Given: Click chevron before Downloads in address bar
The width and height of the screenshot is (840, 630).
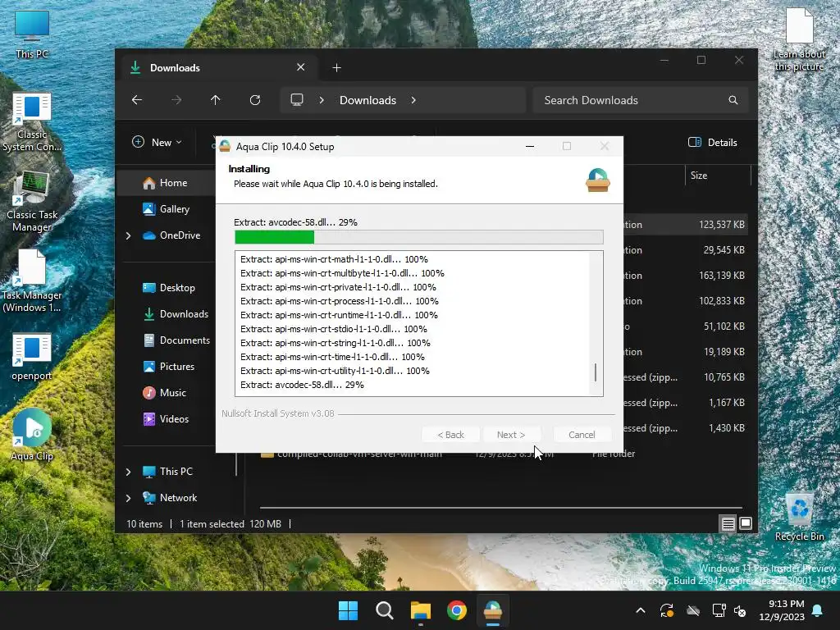Looking at the screenshot, I should pyautogui.click(x=322, y=100).
